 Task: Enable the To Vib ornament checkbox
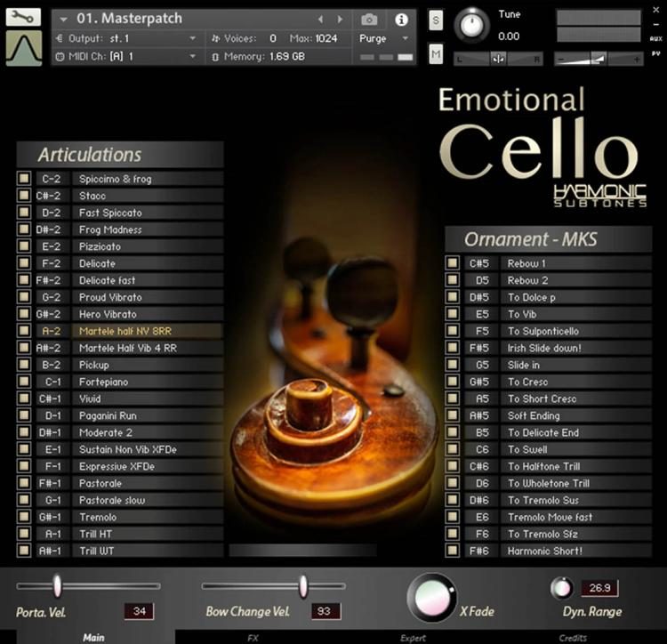[452, 313]
